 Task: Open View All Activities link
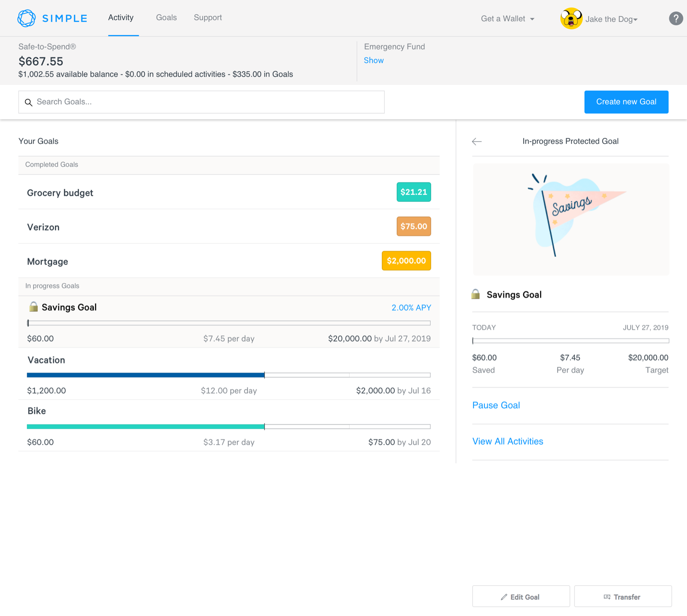tap(507, 441)
